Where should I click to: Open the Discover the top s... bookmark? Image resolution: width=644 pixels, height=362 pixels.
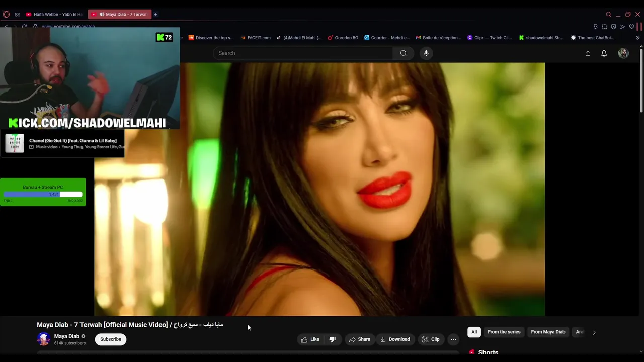[211, 38]
